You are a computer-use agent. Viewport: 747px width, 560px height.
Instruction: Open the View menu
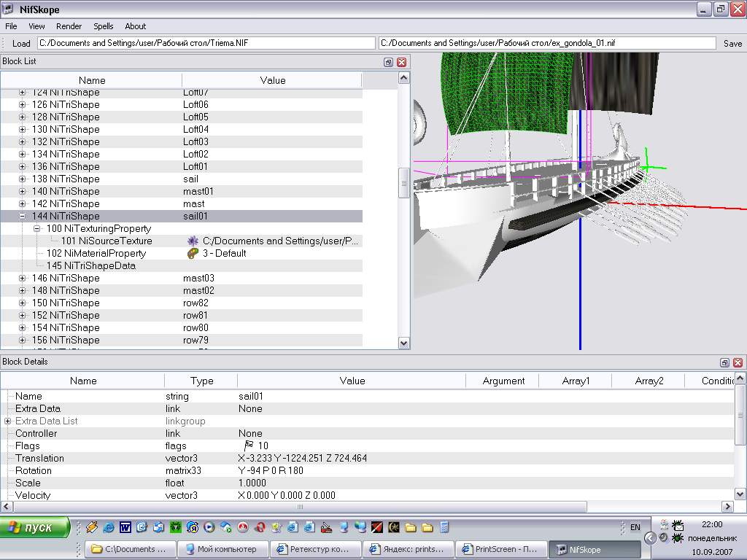click(36, 26)
